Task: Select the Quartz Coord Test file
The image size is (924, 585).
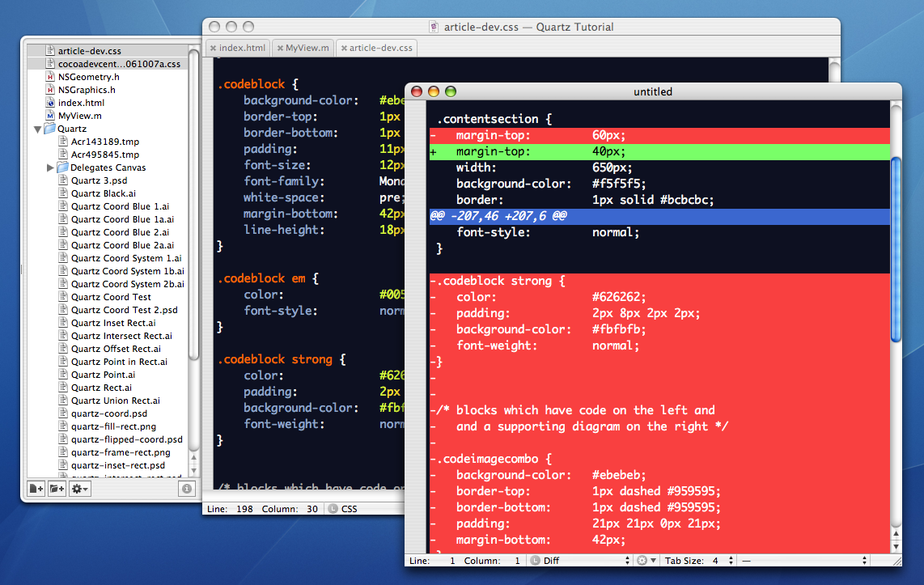Action: 111,298
